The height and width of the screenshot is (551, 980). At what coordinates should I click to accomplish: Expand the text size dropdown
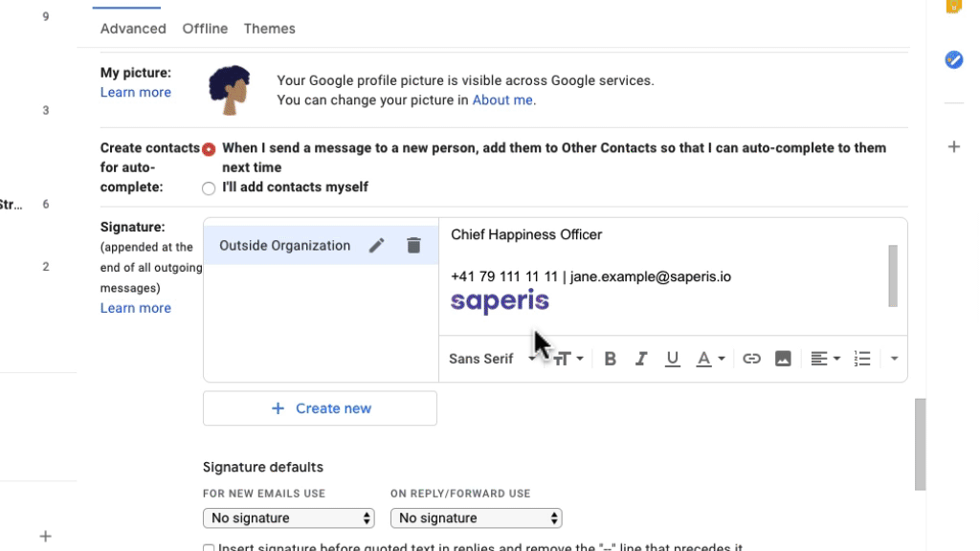coord(568,359)
